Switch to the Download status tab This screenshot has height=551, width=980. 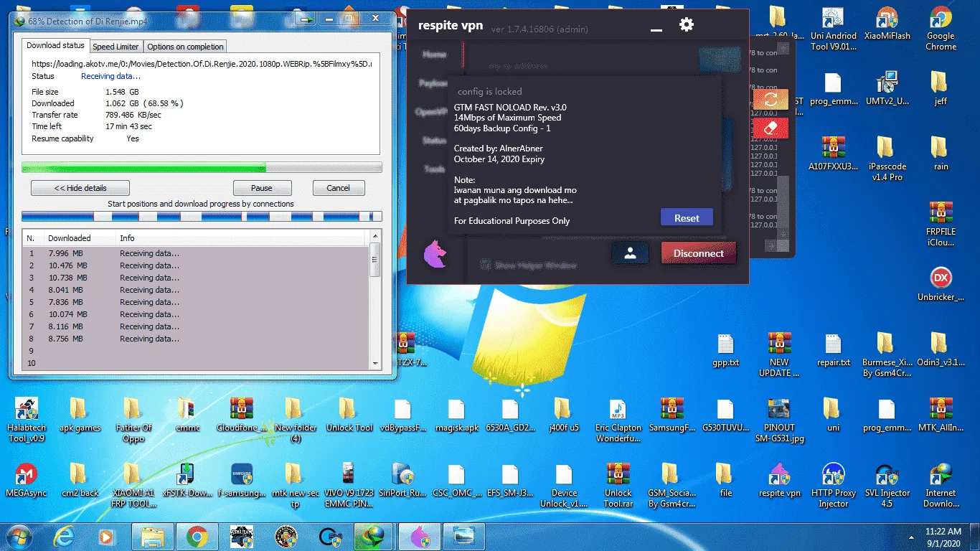[55, 45]
